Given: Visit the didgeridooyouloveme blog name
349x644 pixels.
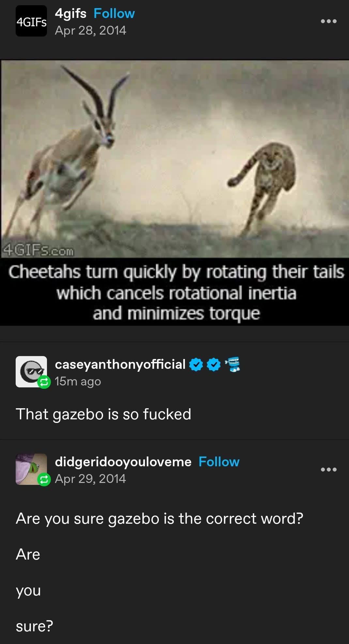Looking at the screenshot, I should [x=123, y=462].
